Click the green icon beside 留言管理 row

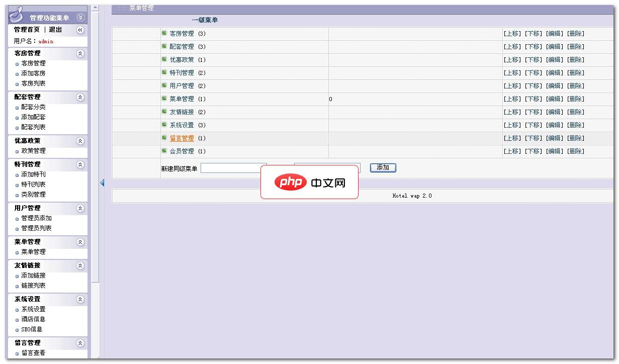tap(164, 138)
